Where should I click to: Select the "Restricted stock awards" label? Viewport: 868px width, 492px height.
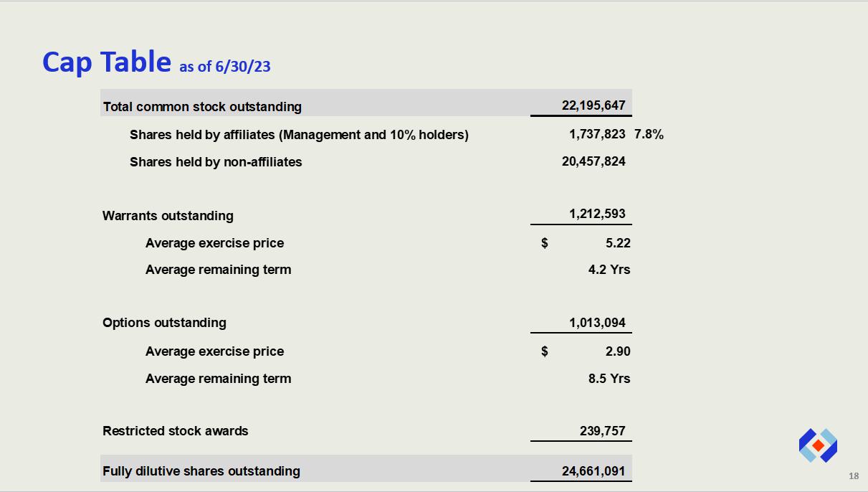[175, 431]
